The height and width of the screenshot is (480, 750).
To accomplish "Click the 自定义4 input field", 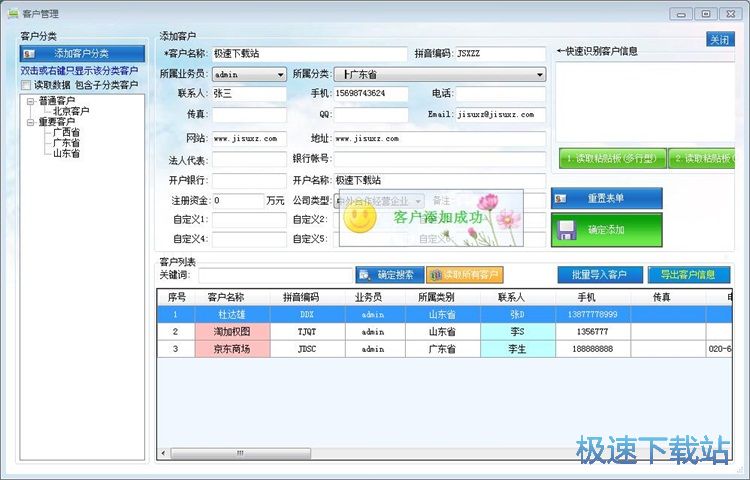I will click(249, 239).
